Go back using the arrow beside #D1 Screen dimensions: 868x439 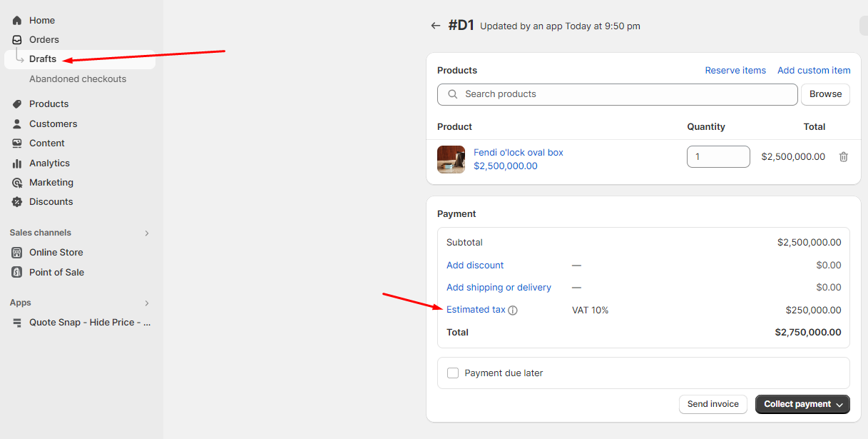coord(436,26)
